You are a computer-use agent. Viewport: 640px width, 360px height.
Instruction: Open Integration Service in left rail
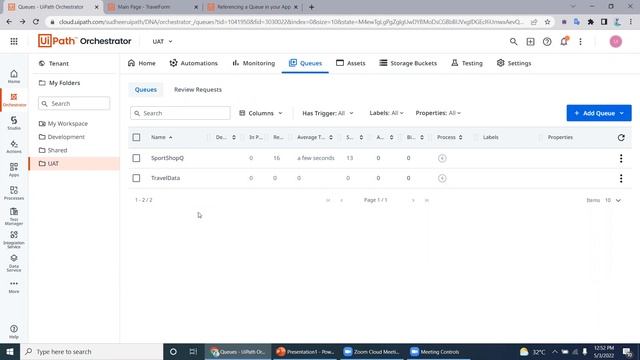[14, 240]
